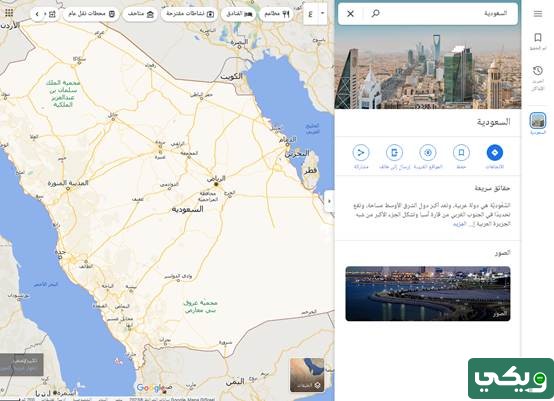This screenshot has width=554, height=401.
Task: Click the account avatar letter ع
Action: tap(310, 14)
